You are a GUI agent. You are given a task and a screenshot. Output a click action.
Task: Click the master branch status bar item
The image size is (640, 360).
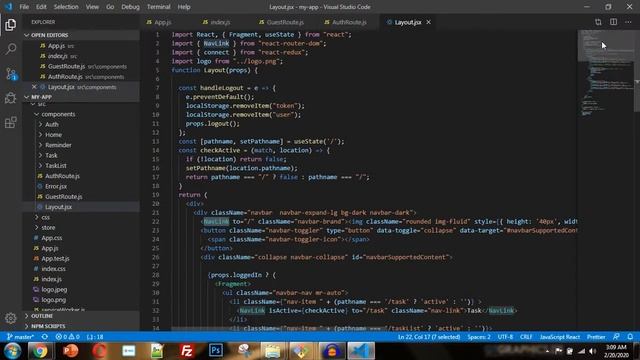coord(20,337)
